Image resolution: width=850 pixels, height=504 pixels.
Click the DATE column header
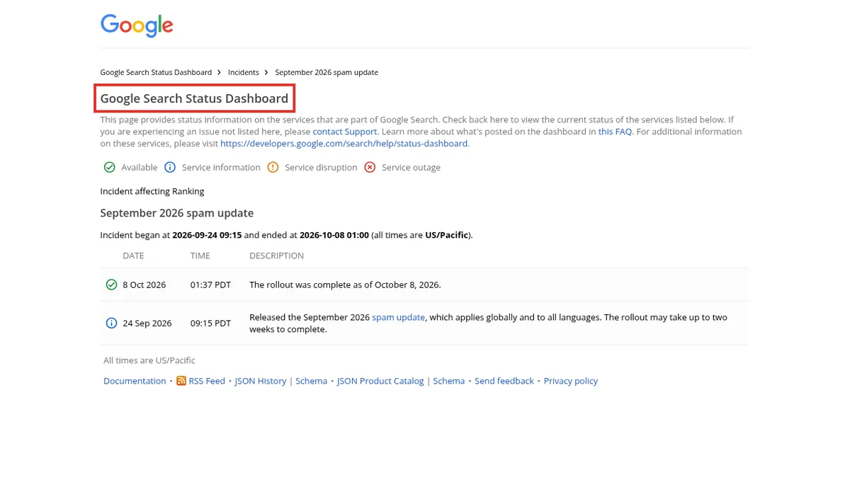pos(133,256)
